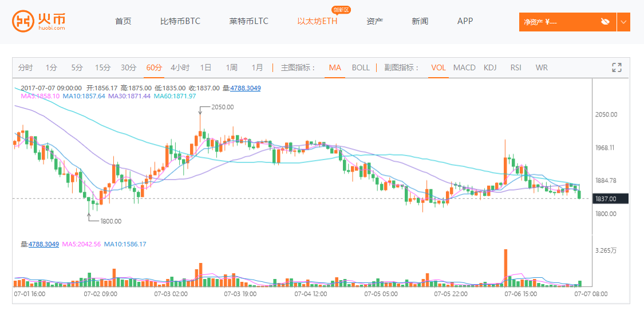Expand the net asset dropdown arrow
Image resolution: width=644 pixels, height=315 pixels.
[623, 22]
